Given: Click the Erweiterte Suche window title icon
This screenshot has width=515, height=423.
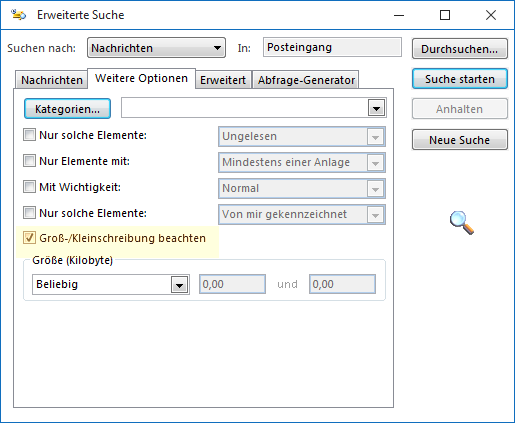Looking at the screenshot, I should 18,15.
